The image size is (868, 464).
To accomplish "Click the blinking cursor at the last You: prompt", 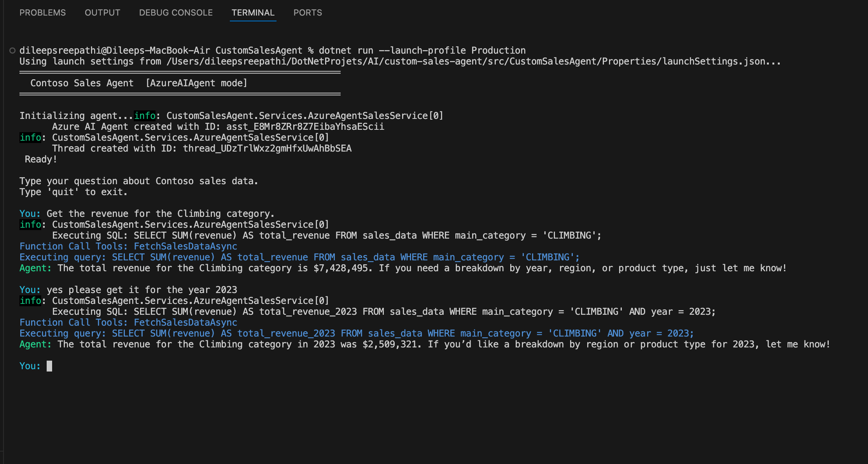I will pos(49,366).
